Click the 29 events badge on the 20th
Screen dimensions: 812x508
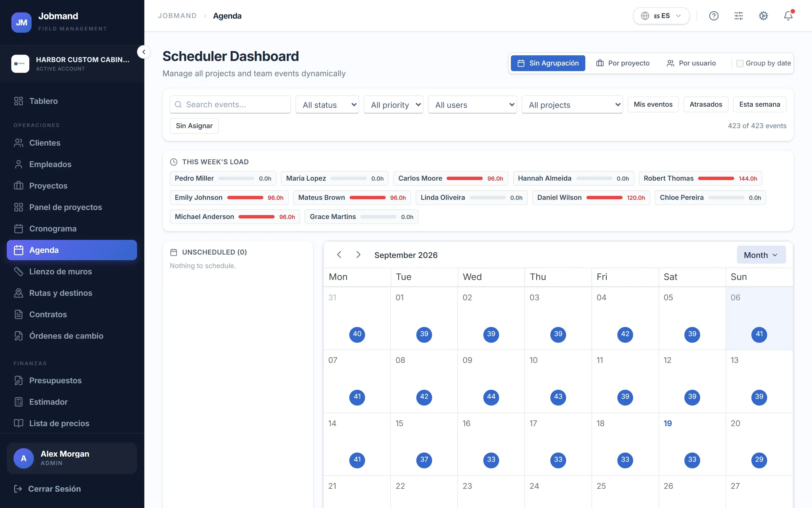point(759,460)
